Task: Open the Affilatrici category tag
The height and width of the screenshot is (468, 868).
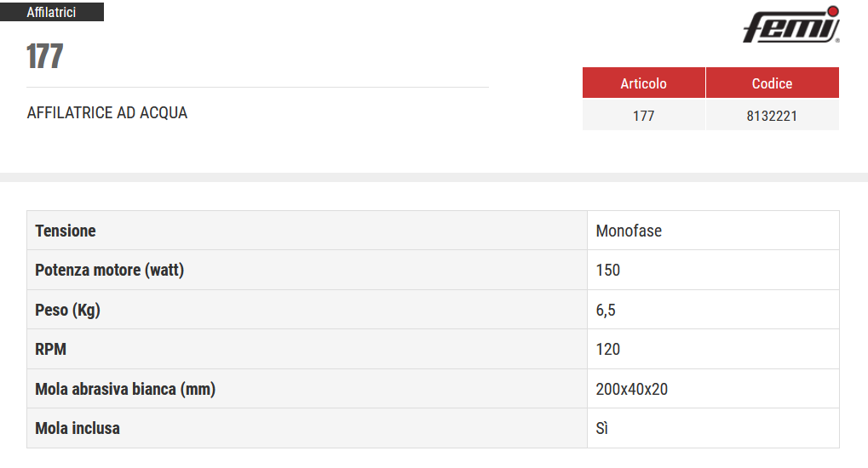Action: tap(51, 12)
